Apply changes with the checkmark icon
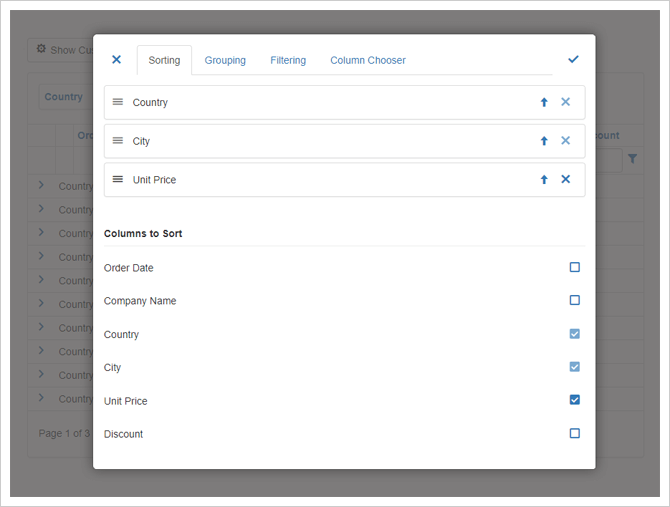The image size is (670, 507). [x=573, y=60]
